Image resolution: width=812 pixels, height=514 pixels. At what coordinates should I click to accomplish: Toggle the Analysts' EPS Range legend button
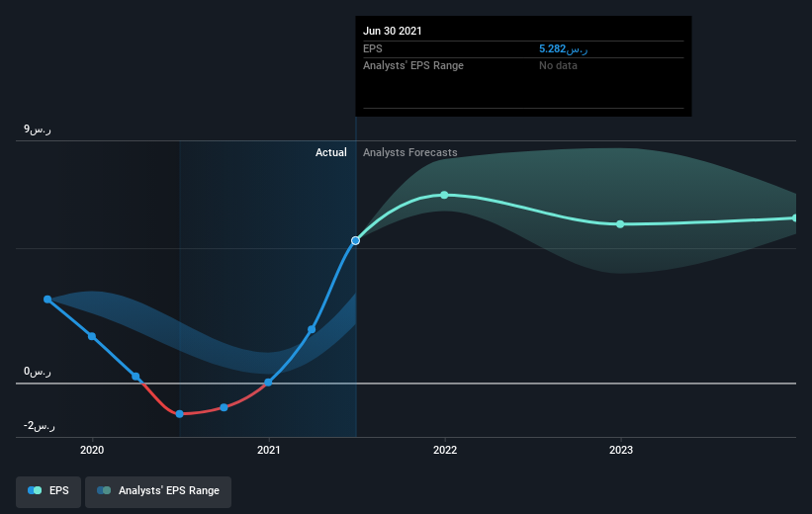[x=158, y=490]
